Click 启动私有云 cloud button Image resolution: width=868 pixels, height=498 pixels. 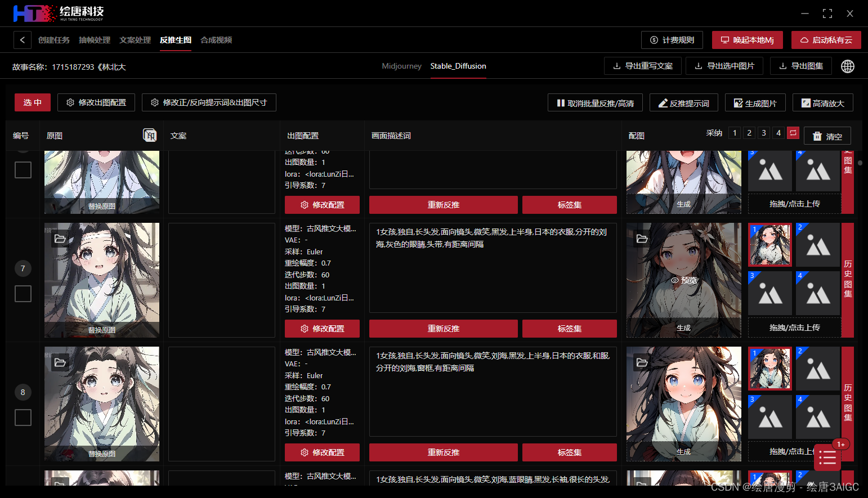tap(826, 40)
